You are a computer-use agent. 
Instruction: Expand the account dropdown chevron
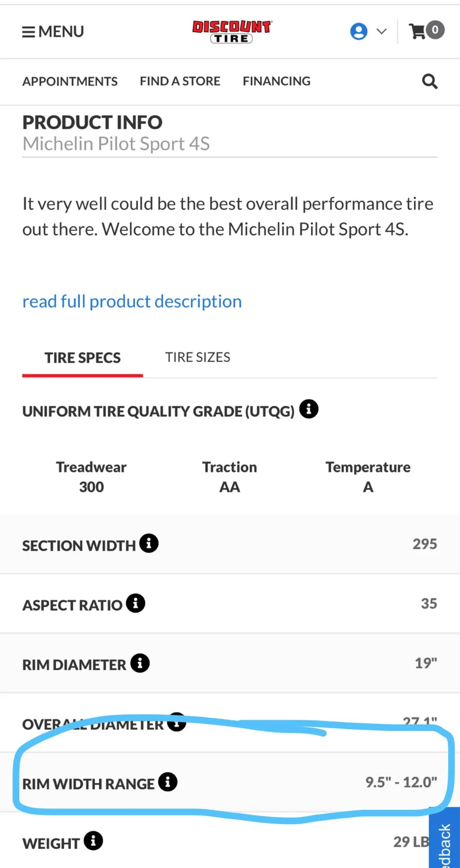tap(381, 31)
